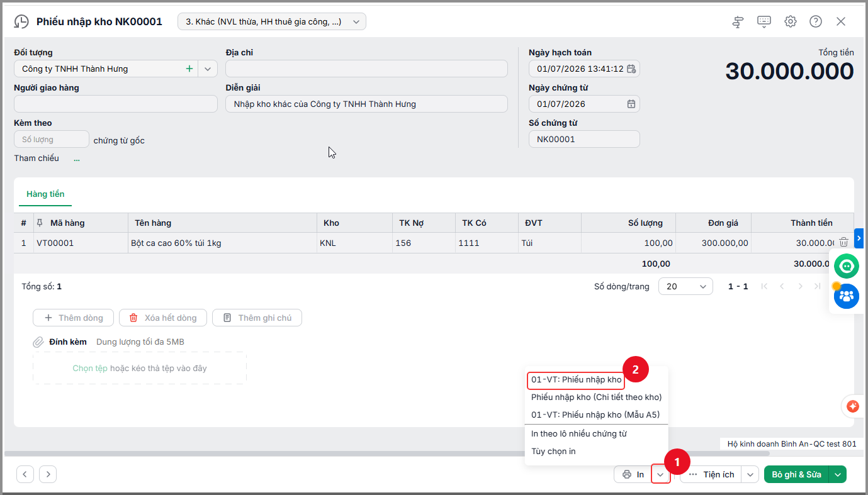This screenshot has width=868, height=495.
Task: Open the keyboard shortcuts icon
Action: click(764, 21)
